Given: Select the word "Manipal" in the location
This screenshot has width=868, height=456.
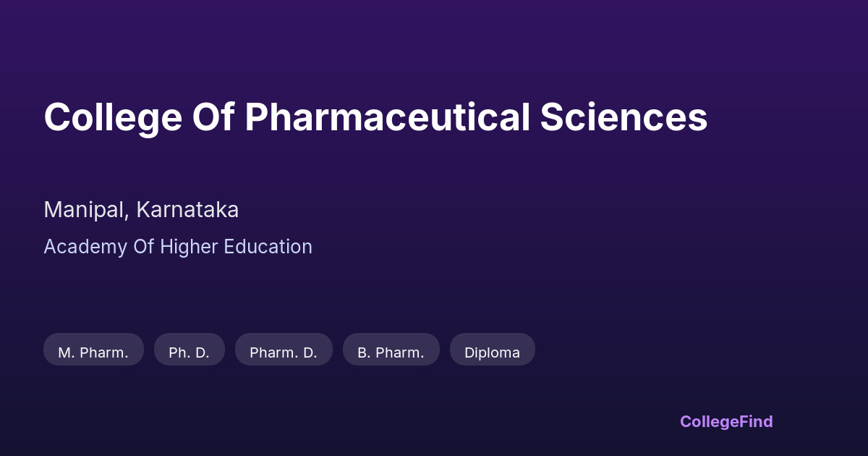Looking at the screenshot, I should [86, 210].
